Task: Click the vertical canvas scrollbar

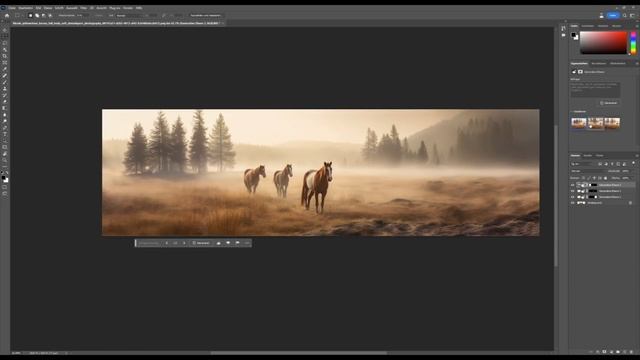Action: [x=556, y=196]
